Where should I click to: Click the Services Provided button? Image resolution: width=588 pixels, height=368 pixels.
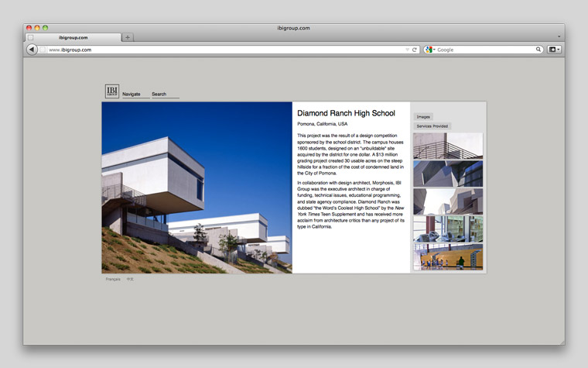432,126
